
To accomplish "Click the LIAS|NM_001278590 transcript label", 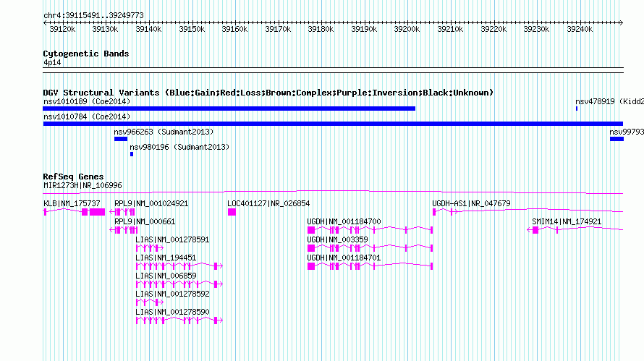I will point(172,312).
